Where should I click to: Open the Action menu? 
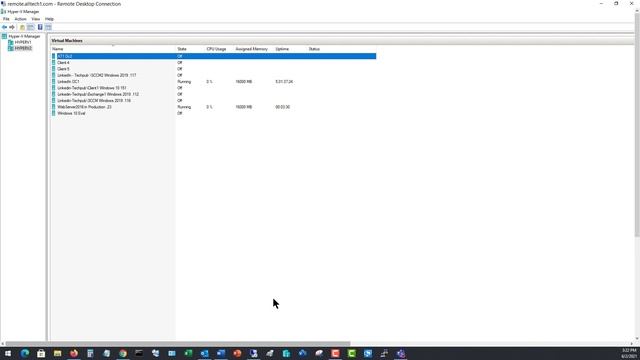20,19
